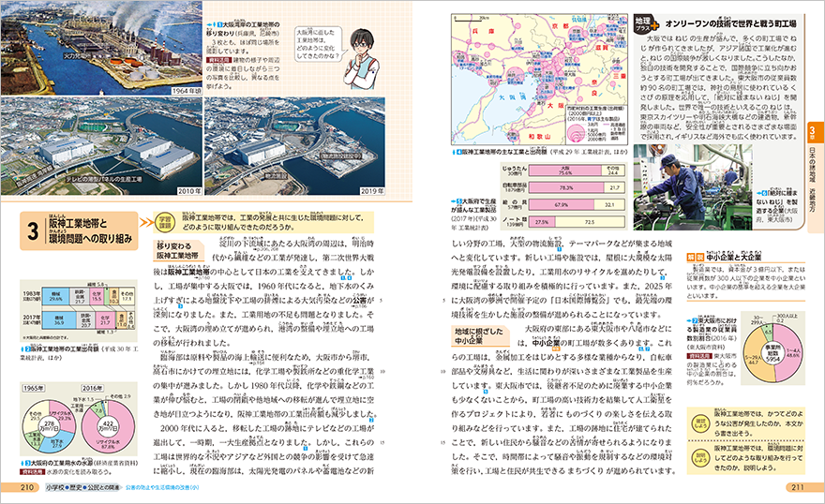825x504 pixels.
Task: Click the 火力発電所 label on 1964 photo
Action: tap(77, 54)
